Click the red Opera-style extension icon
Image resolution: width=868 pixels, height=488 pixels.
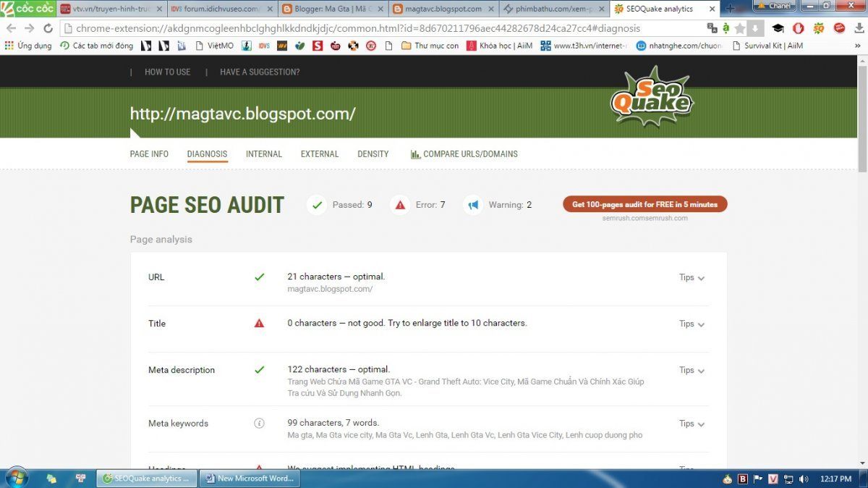click(x=799, y=28)
